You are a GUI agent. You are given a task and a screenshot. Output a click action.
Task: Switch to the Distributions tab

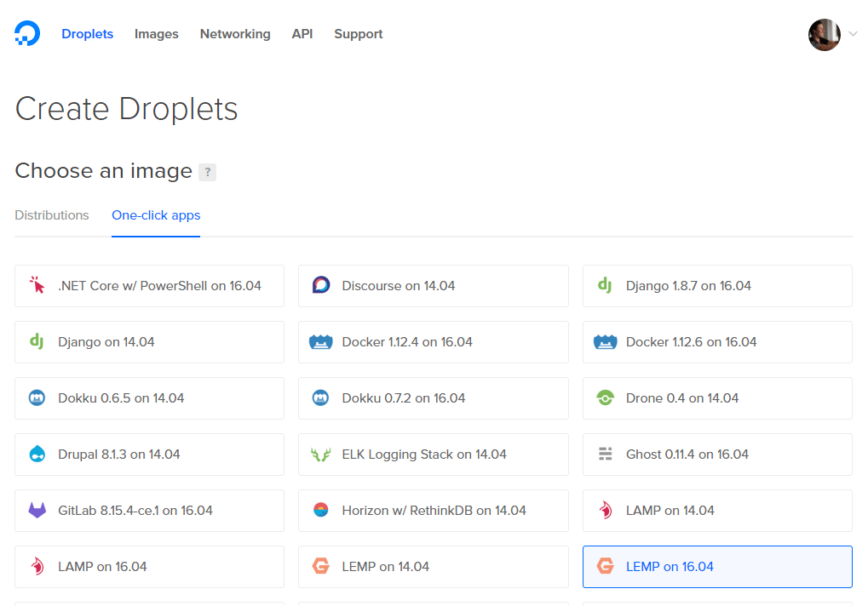(52, 215)
